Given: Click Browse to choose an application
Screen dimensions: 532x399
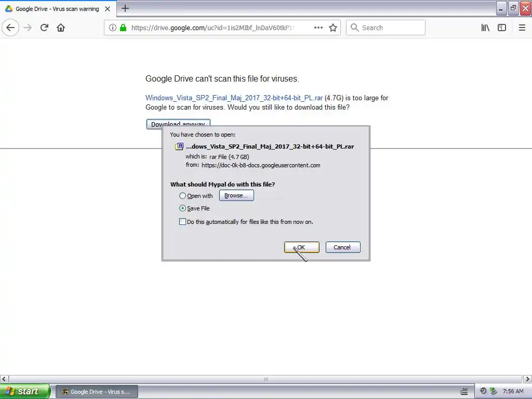Looking at the screenshot, I should [x=236, y=195].
